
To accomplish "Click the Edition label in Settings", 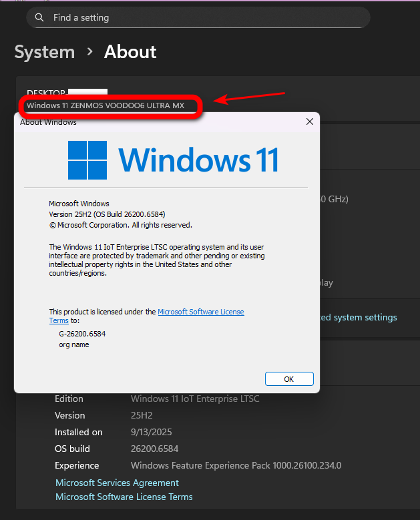I will (x=69, y=399).
